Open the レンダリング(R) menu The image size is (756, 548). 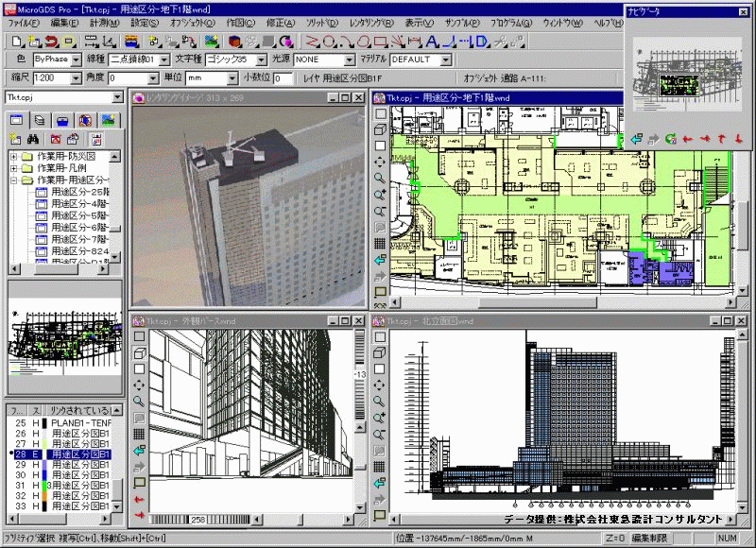[x=372, y=23]
